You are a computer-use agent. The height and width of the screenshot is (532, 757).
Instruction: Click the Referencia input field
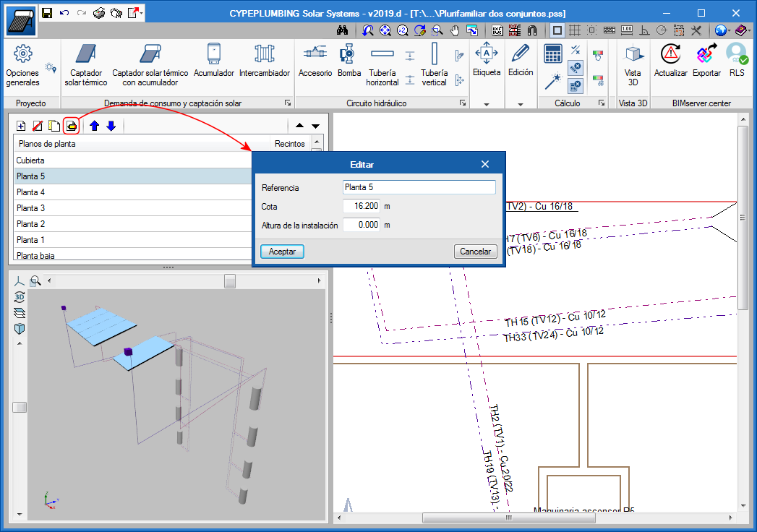[x=419, y=187]
